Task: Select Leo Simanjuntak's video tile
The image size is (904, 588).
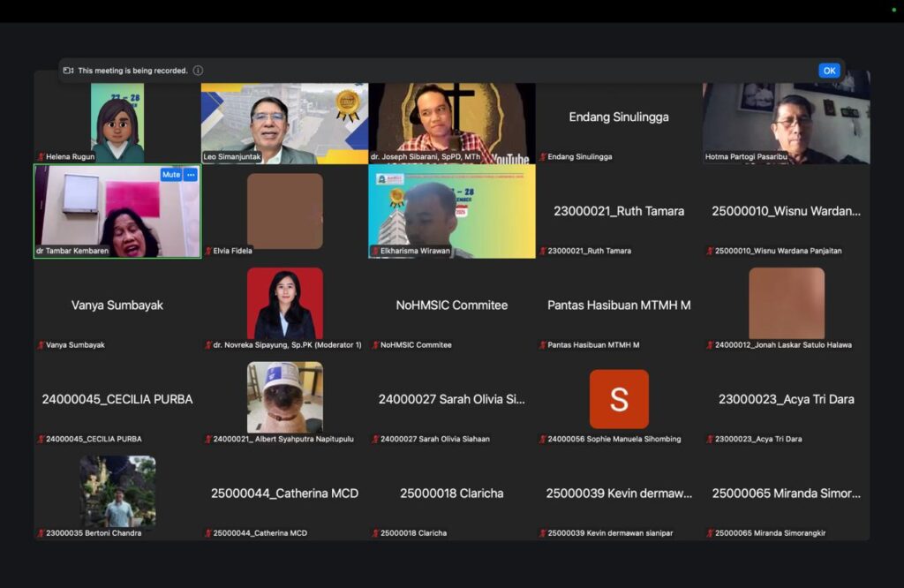Action: [284, 122]
